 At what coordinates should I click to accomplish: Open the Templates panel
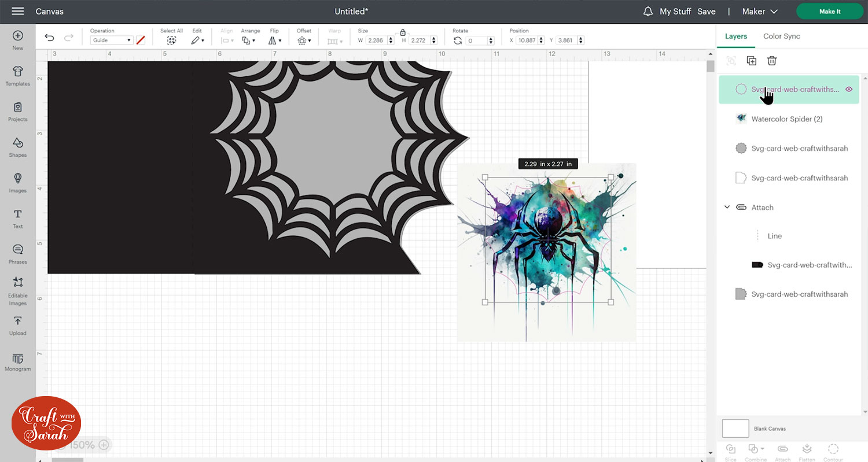click(x=17, y=75)
